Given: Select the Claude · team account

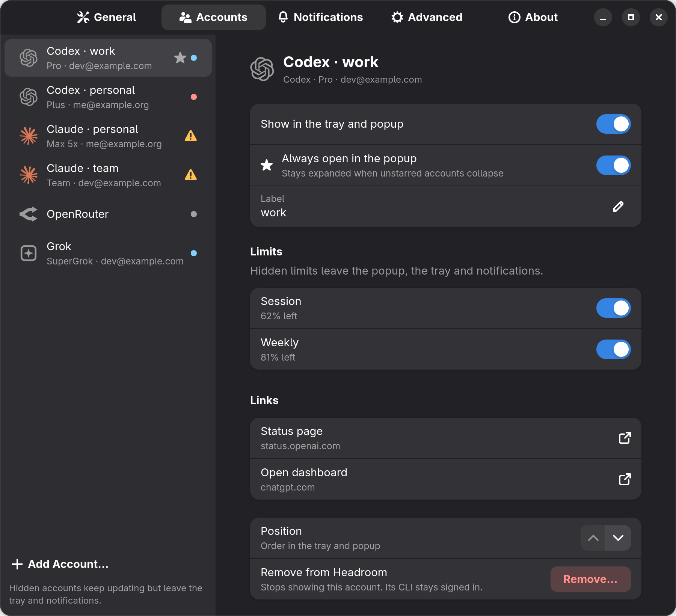Looking at the screenshot, I should click(108, 175).
